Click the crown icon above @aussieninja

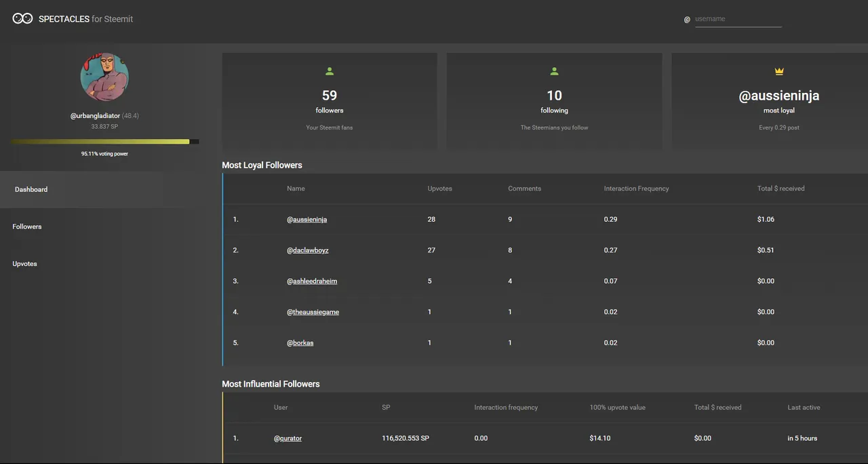tap(779, 71)
